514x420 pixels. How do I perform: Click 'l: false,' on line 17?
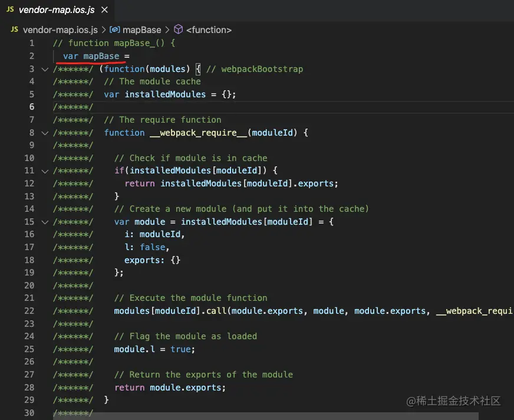point(147,247)
